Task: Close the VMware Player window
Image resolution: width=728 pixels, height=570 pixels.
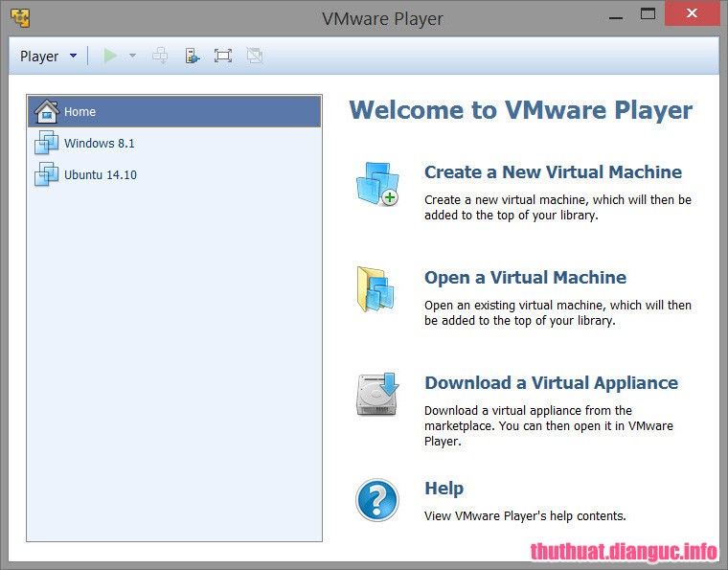Action: click(692, 13)
